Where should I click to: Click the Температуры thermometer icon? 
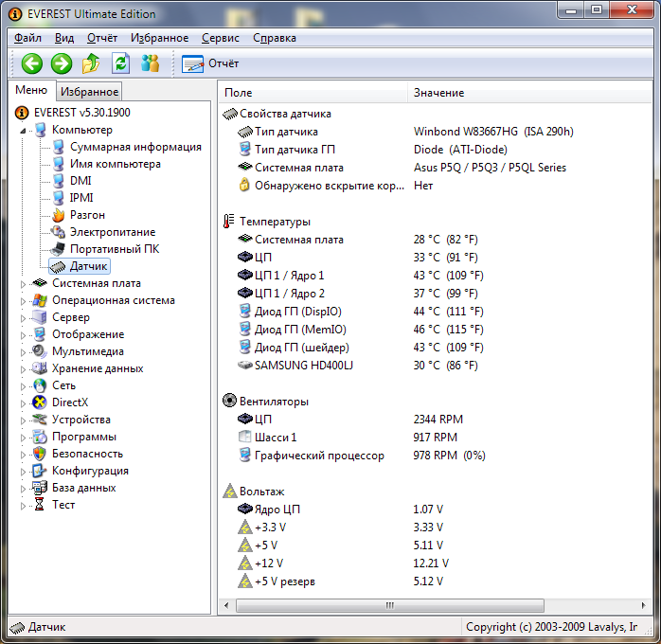coord(229,222)
